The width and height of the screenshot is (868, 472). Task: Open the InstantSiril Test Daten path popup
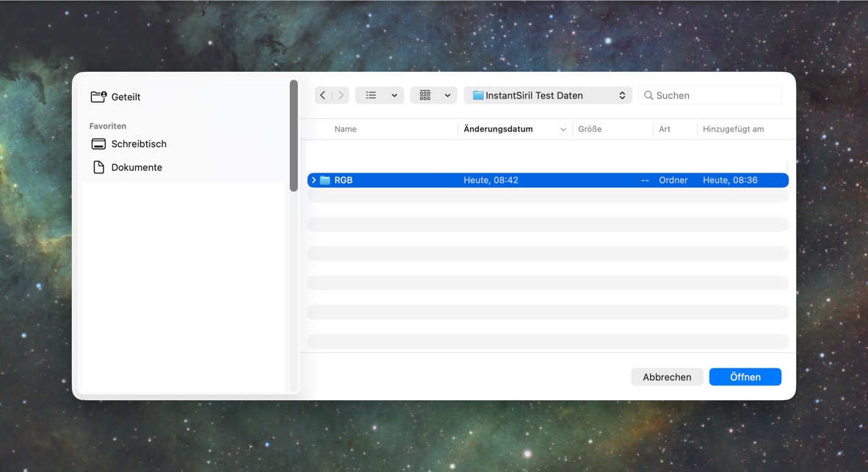click(x=548, y=95)
